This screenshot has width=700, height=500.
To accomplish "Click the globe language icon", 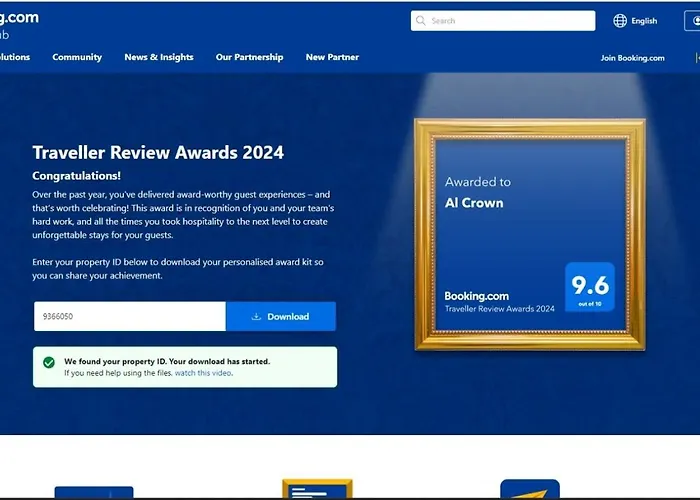I will (x=620, y=21).
